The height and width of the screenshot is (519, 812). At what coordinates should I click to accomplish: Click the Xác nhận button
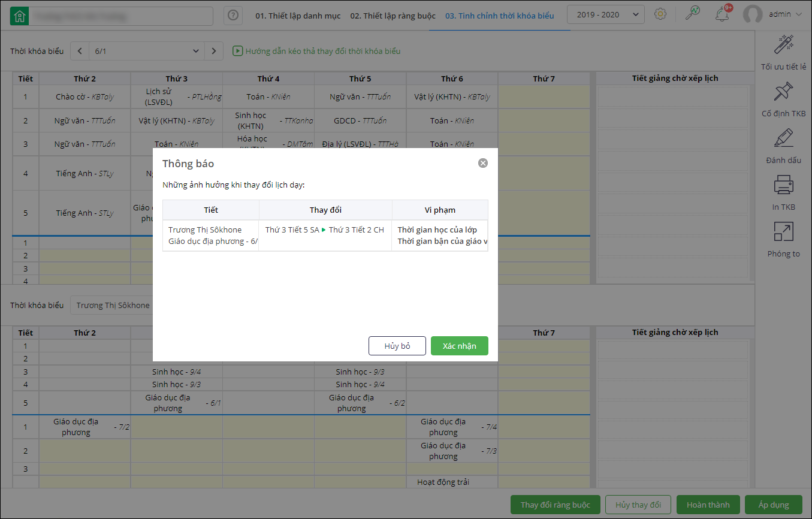tap(459, 346)
